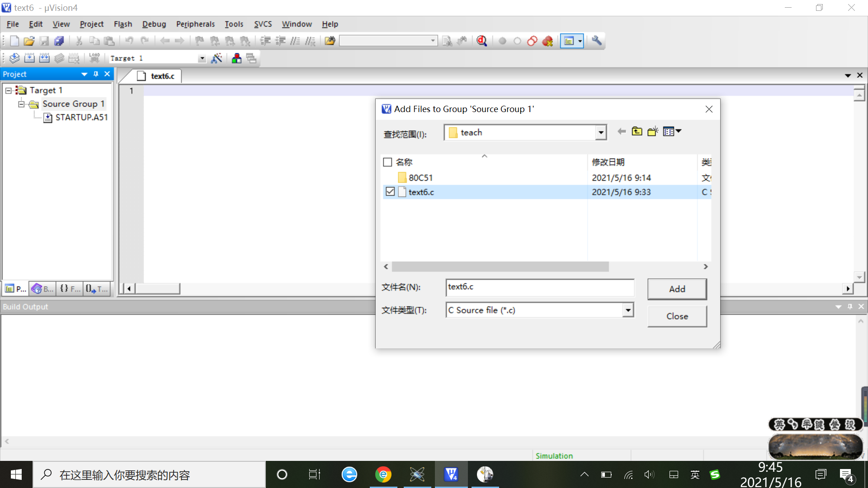
Task: Create new folder in file dialog
Action: point(652,131)
